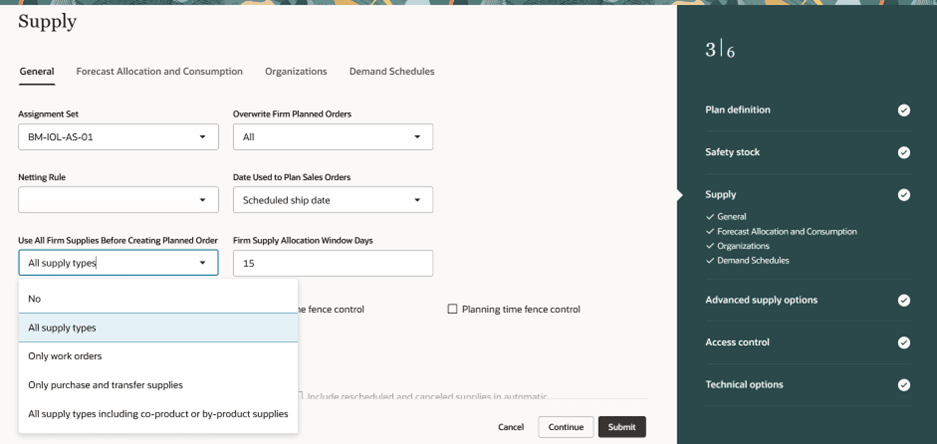The image size is (937, 444).
Task: Switch to Forecast Allocation and Consumption tab
Action: 160,71
